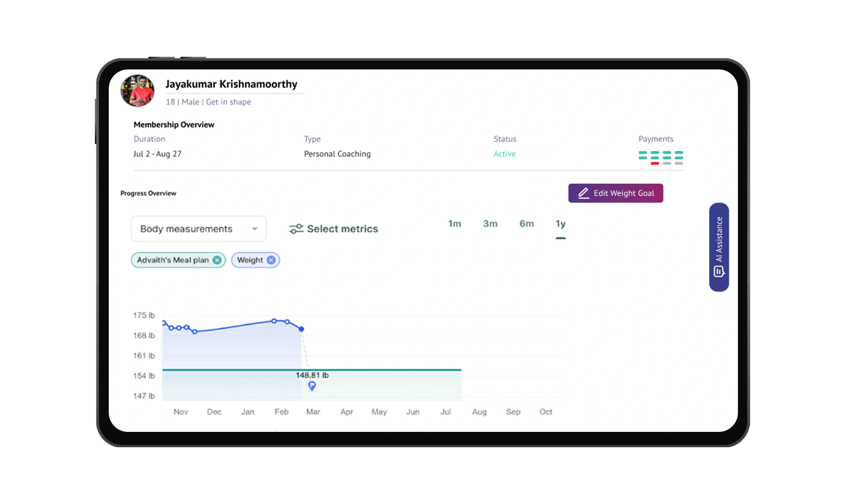Image resolution: width=845 pixels, height=504 pixels.
Task: Switch to the 3m time range
Action: click(490, 224)
